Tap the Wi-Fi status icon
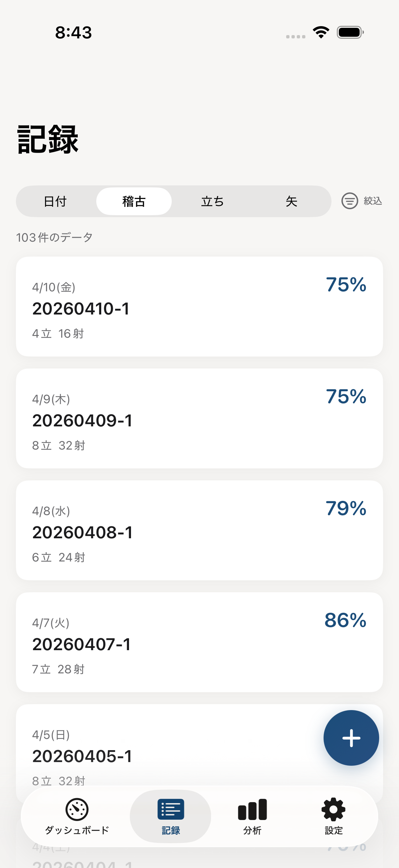The height and width of the screenshot is (868, 399). click(321, 32)
